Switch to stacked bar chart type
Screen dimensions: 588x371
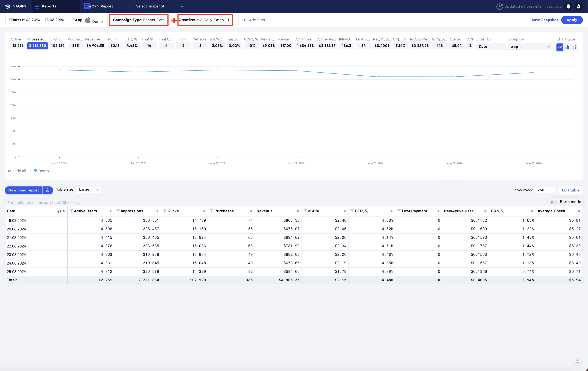coord(574,47)
